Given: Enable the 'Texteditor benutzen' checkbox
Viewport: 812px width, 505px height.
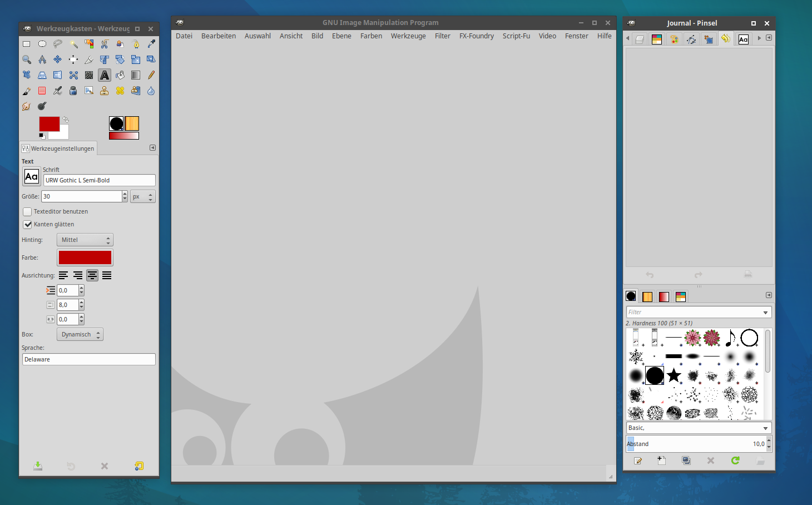Looking at the screenshot, I should point(27,212).
